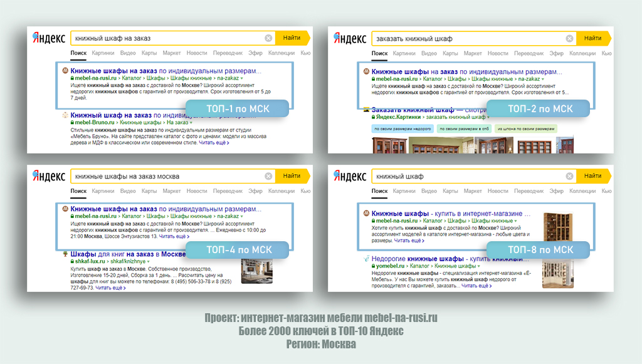Viewport: 642px width, 364px height.
Task: Open the Картинки tab in the ТОП-1 panel
Action: pyautogui.click(x=103, y=53)
